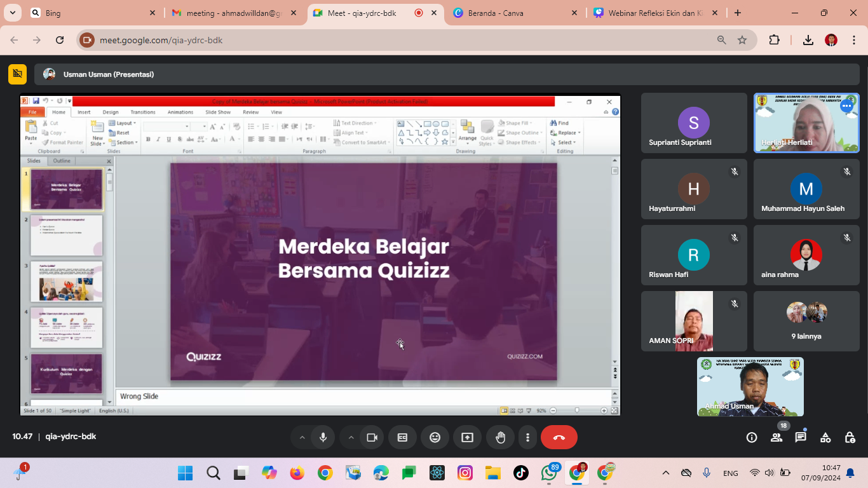Image resolution: width=868 pixels, height=488 pixels.
Task: Expand the Layout dropdown in PowerPoint ribbon
Action: (x=122, y=123)
